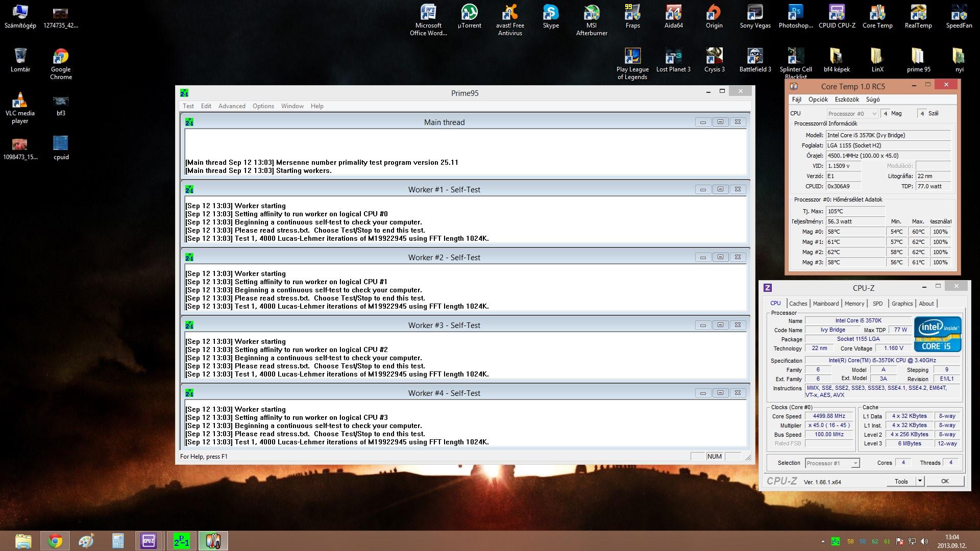The image size is (980, 551).
Task: Open the Skype desktop icon
Action: point(551,16)
